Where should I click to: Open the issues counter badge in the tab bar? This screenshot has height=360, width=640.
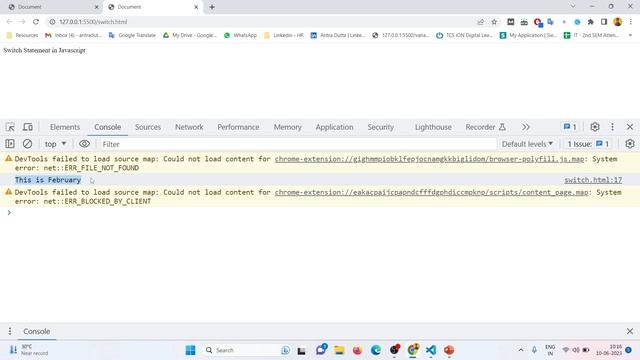pos(570,127)
